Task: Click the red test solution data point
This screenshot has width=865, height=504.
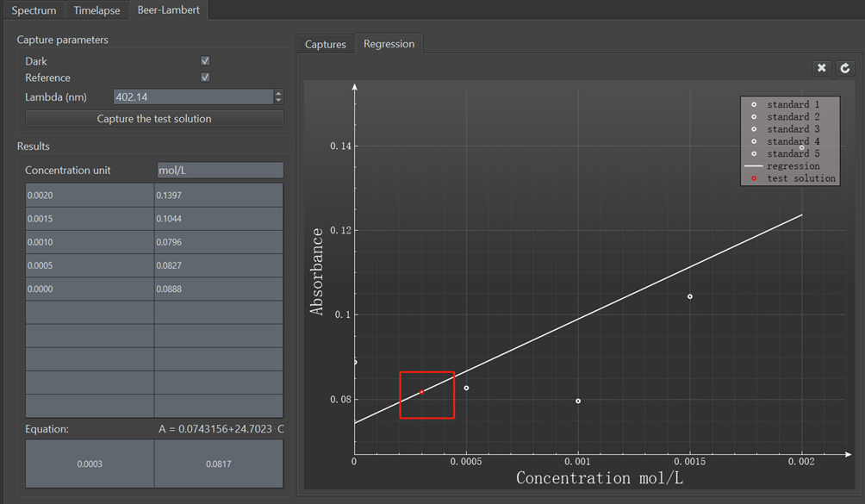Action: [421, 392]
